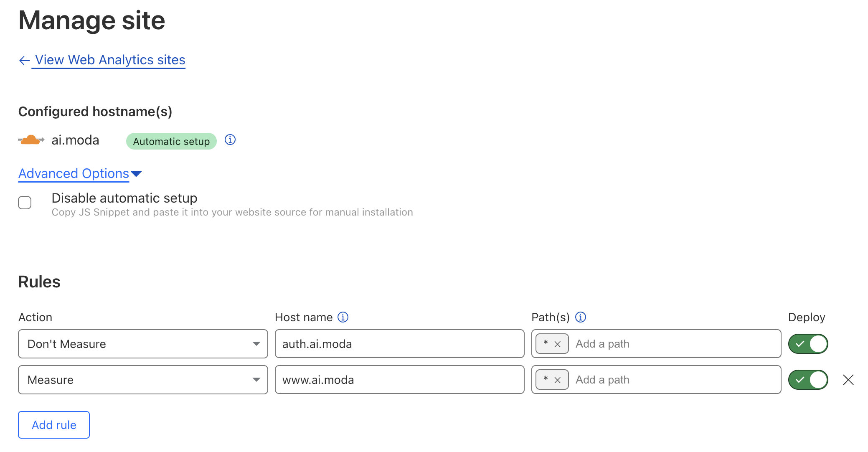Open the Configured hostname(s) ai.moda entry
Viewport: 868px width, 452px height.
pos(75,140)
